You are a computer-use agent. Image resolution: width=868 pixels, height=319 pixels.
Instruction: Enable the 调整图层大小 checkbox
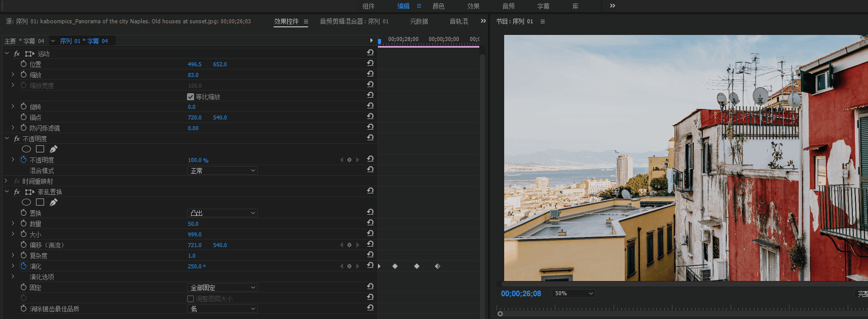coord(191,299)
